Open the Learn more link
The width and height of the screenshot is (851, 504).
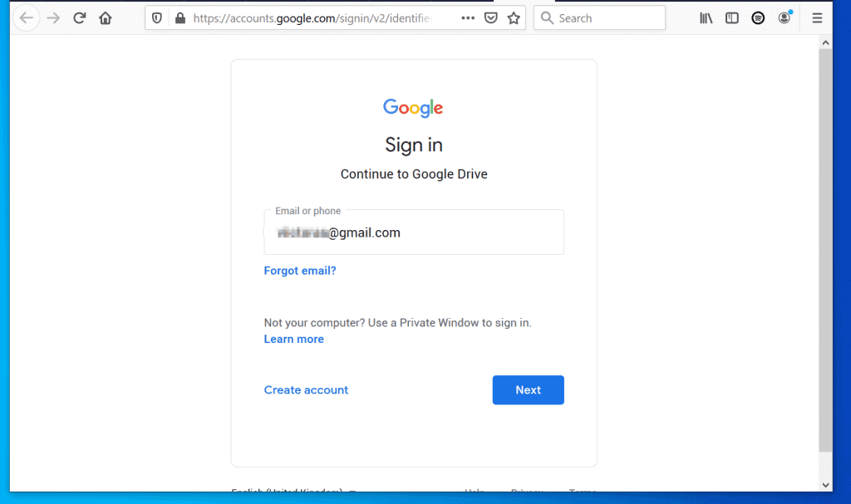point(293,339)
